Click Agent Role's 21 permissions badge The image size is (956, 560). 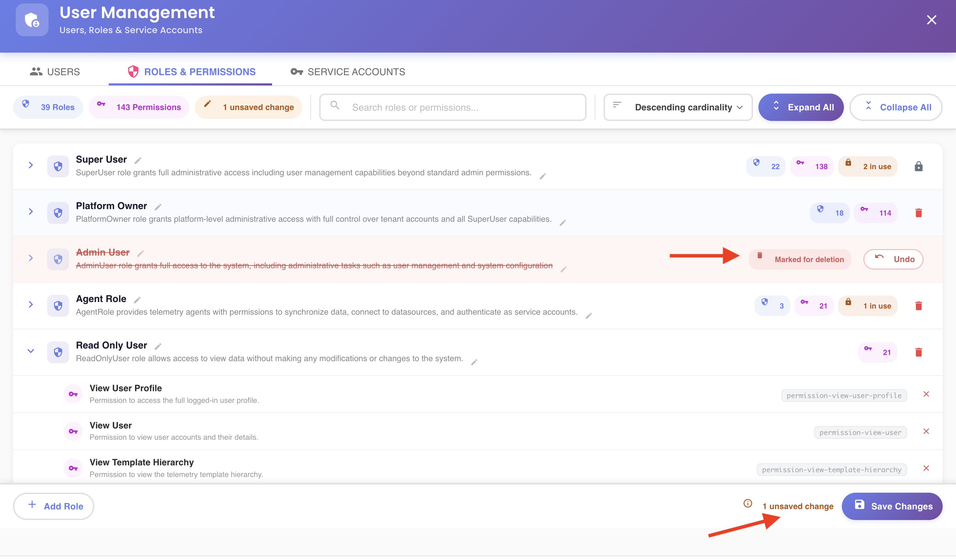(814, 305)
